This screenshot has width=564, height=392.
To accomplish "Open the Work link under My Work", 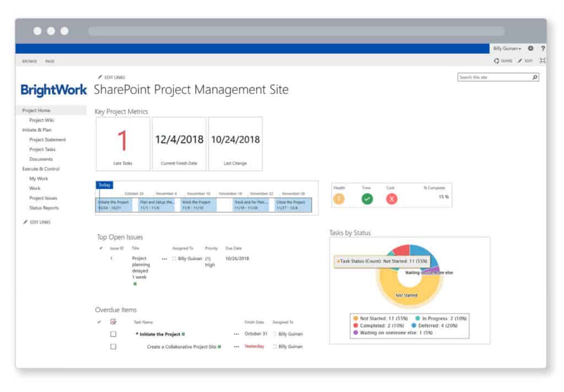I will click(35, 188).
